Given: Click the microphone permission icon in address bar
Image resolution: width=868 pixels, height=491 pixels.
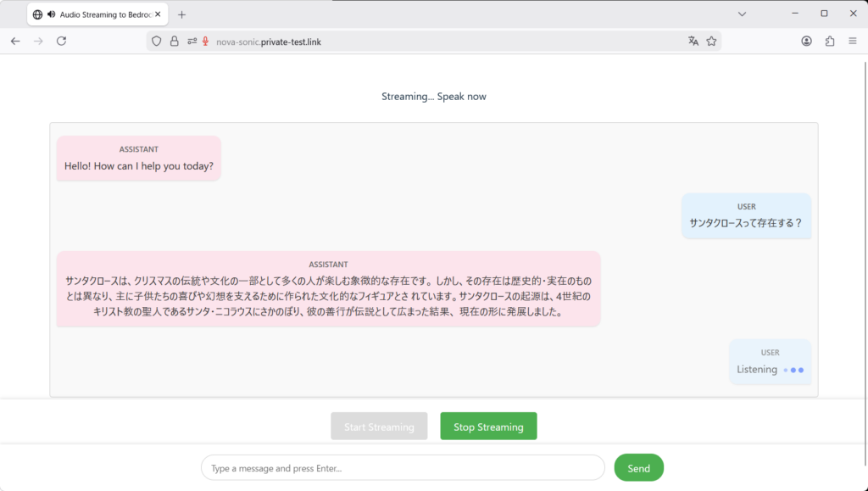Looking at the screenshot, I should (205, 41).
